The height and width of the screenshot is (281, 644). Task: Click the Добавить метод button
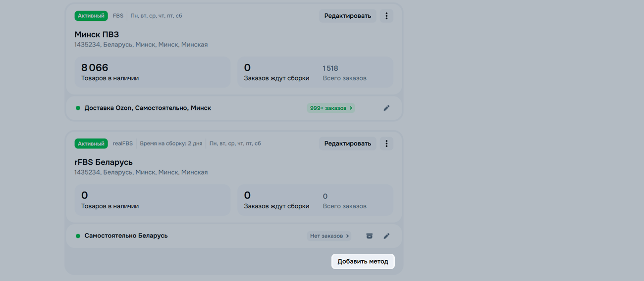(x=363, y=261)
